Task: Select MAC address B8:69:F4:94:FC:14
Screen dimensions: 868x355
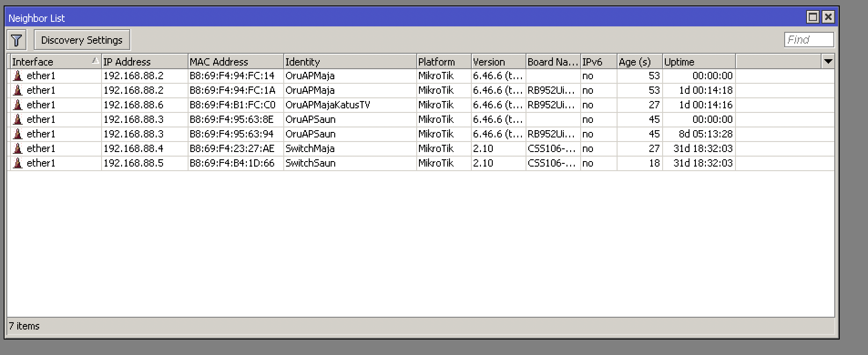Action: (x=232, y=76)
